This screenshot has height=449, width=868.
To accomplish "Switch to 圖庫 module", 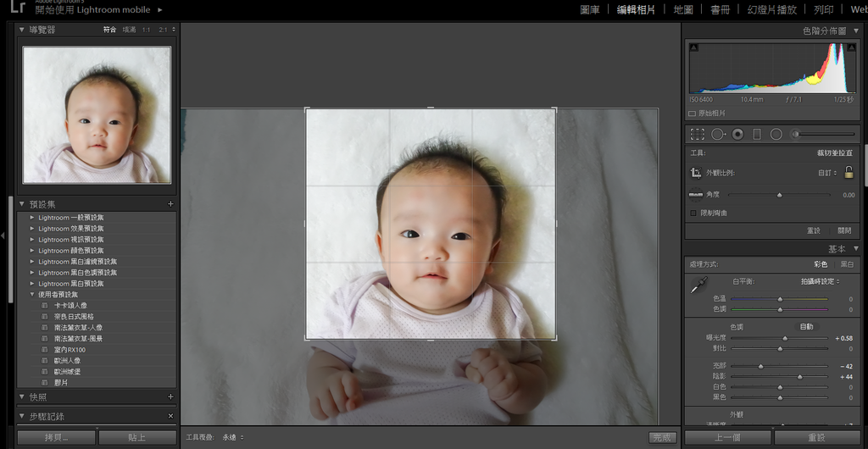I will pos(590,9).
